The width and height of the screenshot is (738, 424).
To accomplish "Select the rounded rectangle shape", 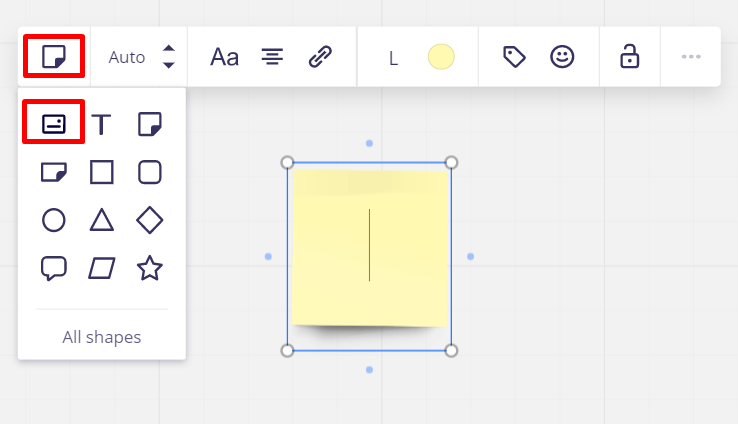I will coord(150,172).
